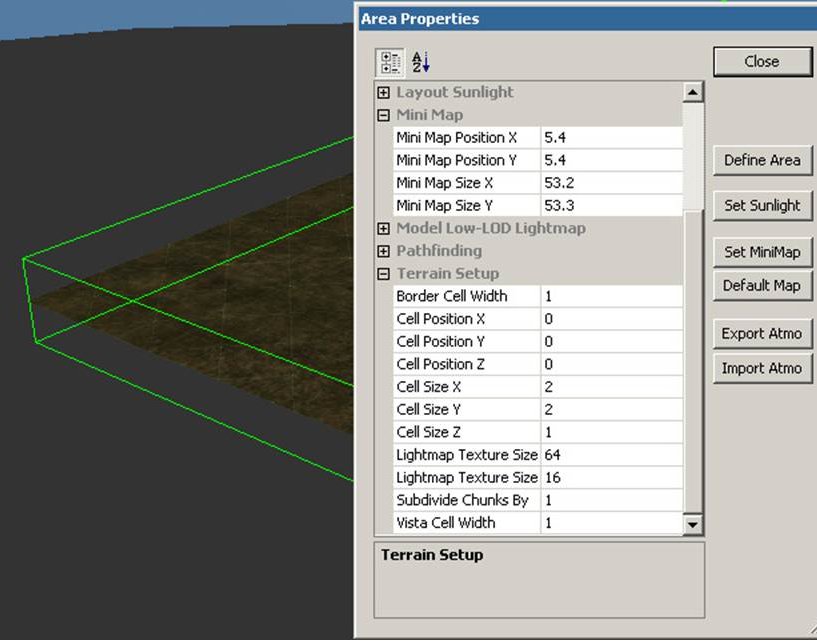Screen dimensions: 817x641
Task: Collapse the Terrain Setup category
Action: pyautogui.click(x=383, y=274)
